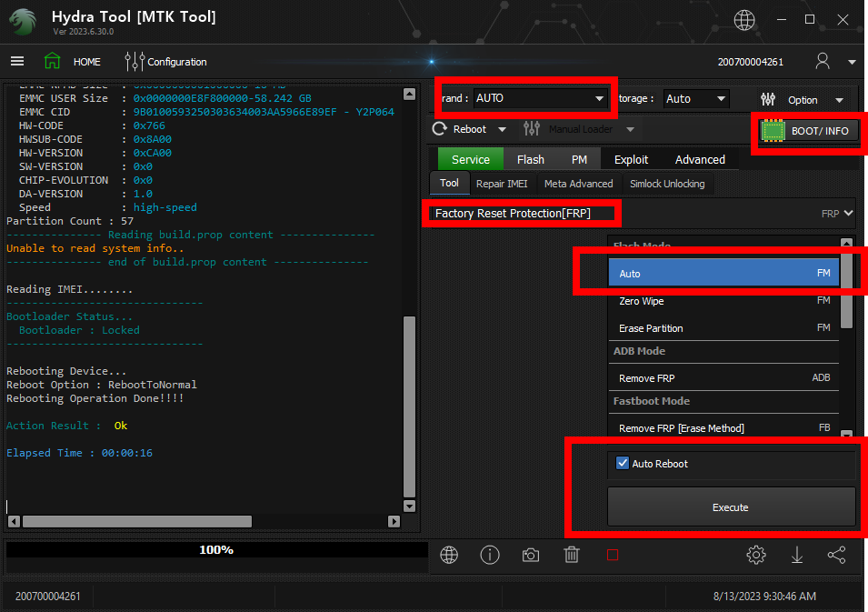868x612 pixels.
Task: Click the Manual Loader sliders icon
Action: click(532, 129)
